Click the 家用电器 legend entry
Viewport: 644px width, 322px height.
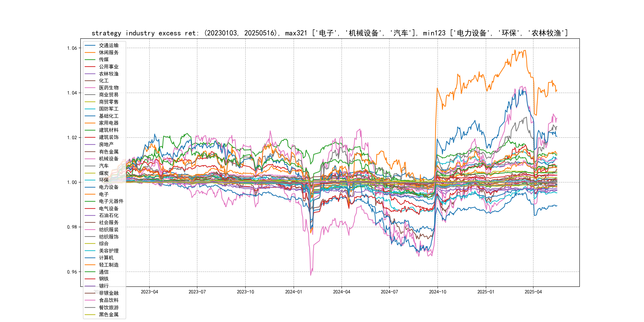(x=109, y=123)
